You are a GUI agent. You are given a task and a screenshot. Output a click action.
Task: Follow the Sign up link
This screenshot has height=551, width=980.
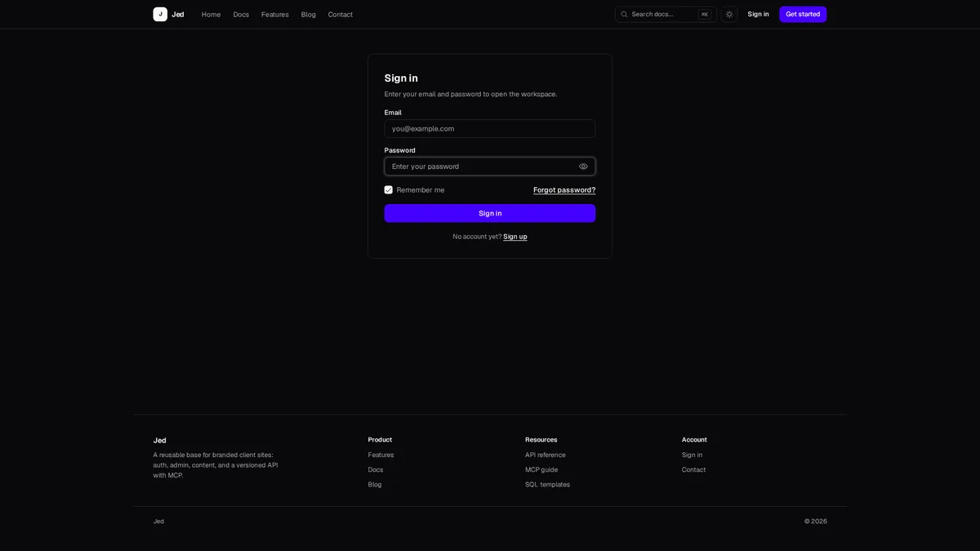[x=515, y=237]
